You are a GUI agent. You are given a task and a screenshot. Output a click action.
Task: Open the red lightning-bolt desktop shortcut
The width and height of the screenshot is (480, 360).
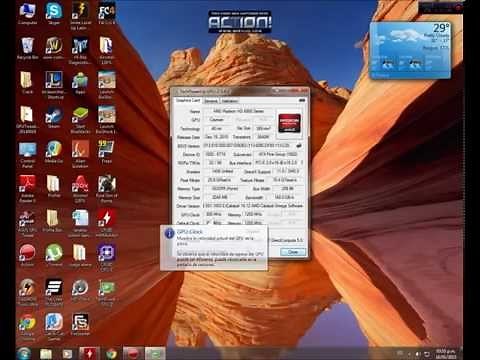click(x=106, y=223)
